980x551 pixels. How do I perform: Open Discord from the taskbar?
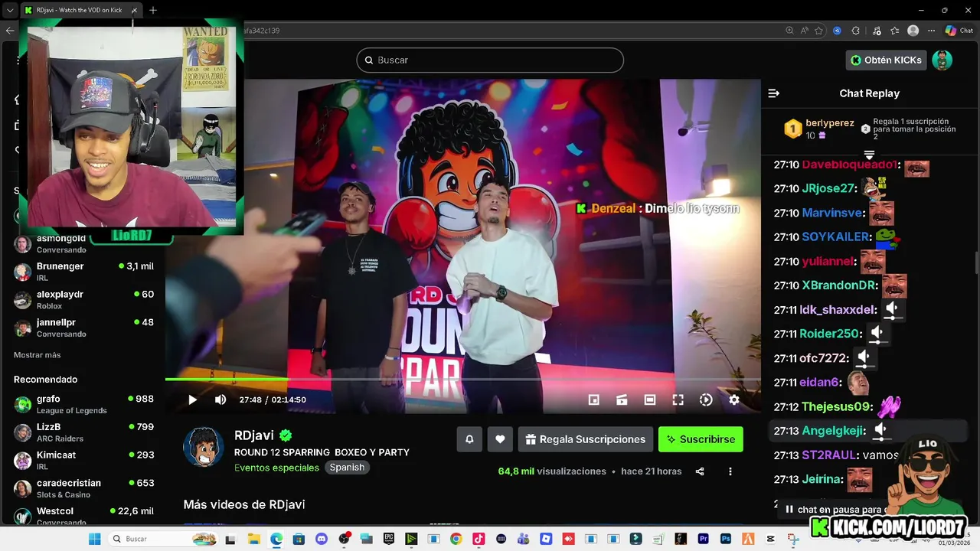tap(322, 539)
